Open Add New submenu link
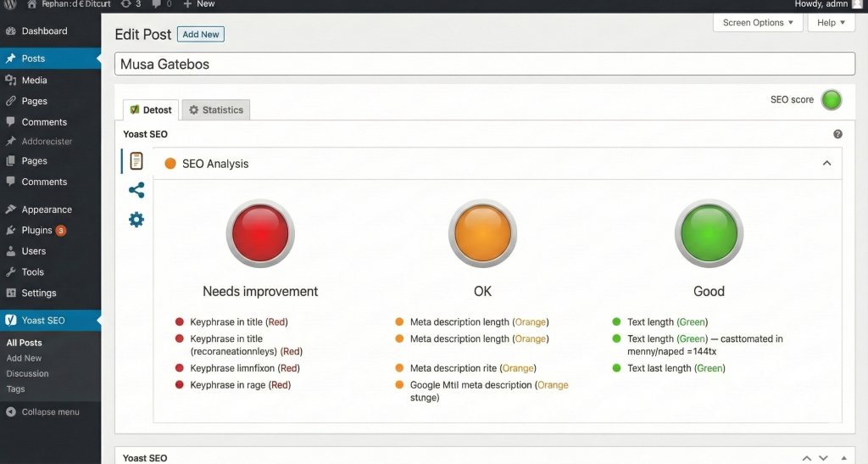 point(24,358)
